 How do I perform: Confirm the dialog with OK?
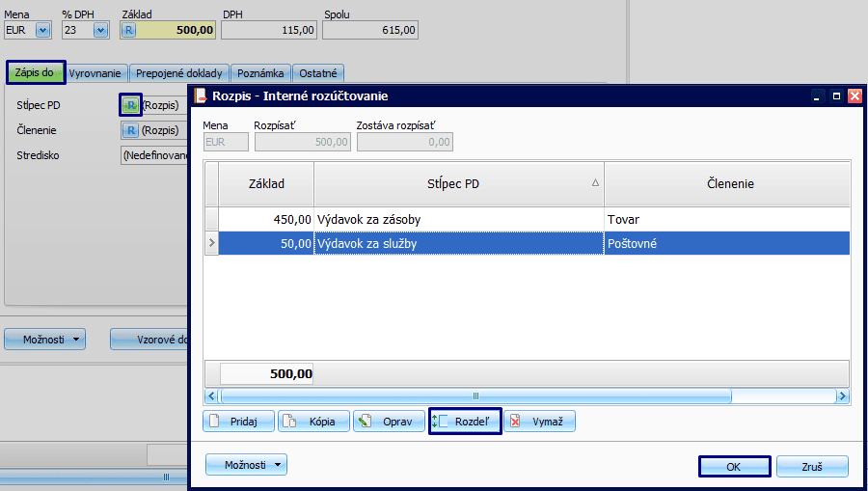[734, 467]
